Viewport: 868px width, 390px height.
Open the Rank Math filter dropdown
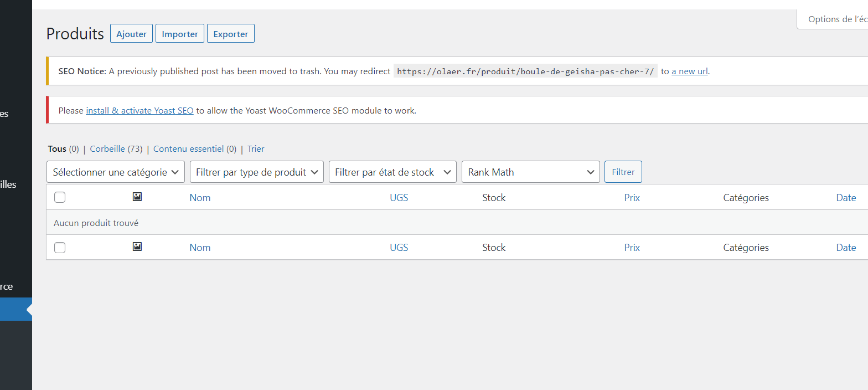pyautogui.click(x=531, y=172)
